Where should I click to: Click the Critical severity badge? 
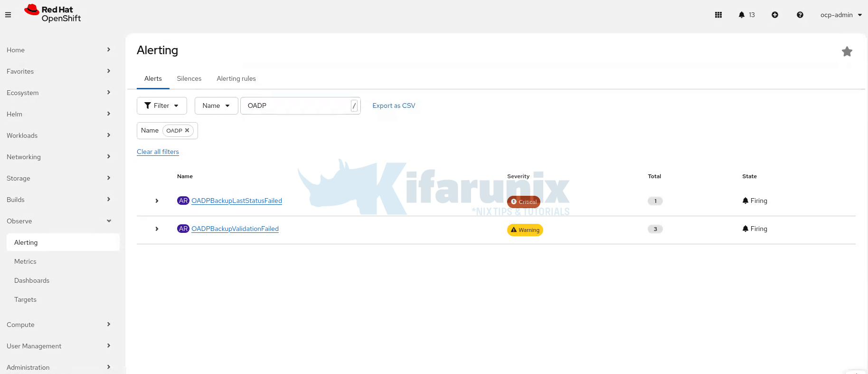click(x=524, y=202)
